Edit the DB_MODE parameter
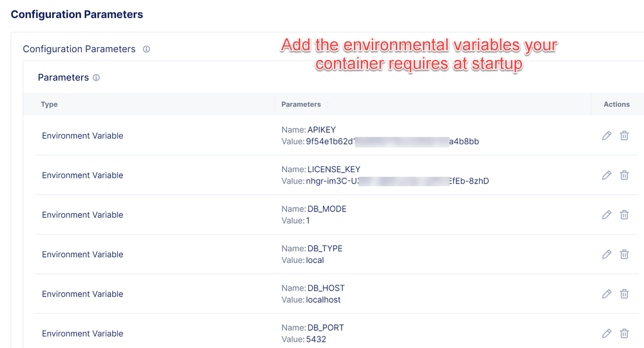 pos(607,215)
